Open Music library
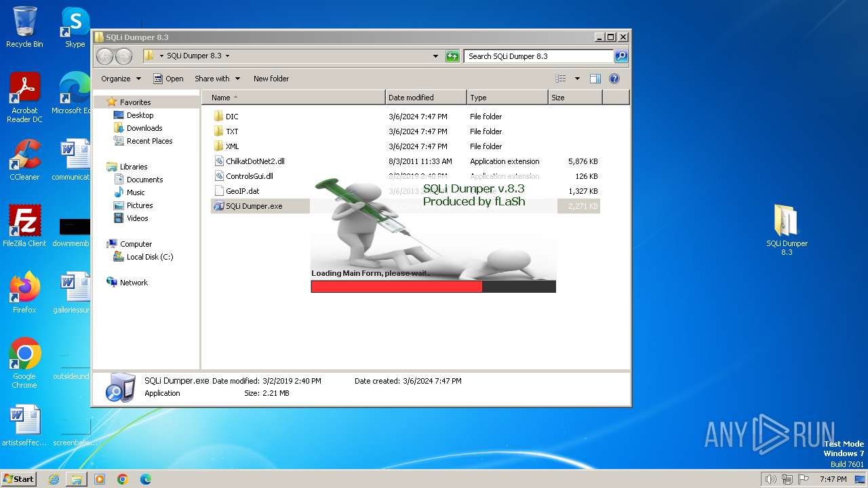 pyautogui.click(x=136, y=192)
